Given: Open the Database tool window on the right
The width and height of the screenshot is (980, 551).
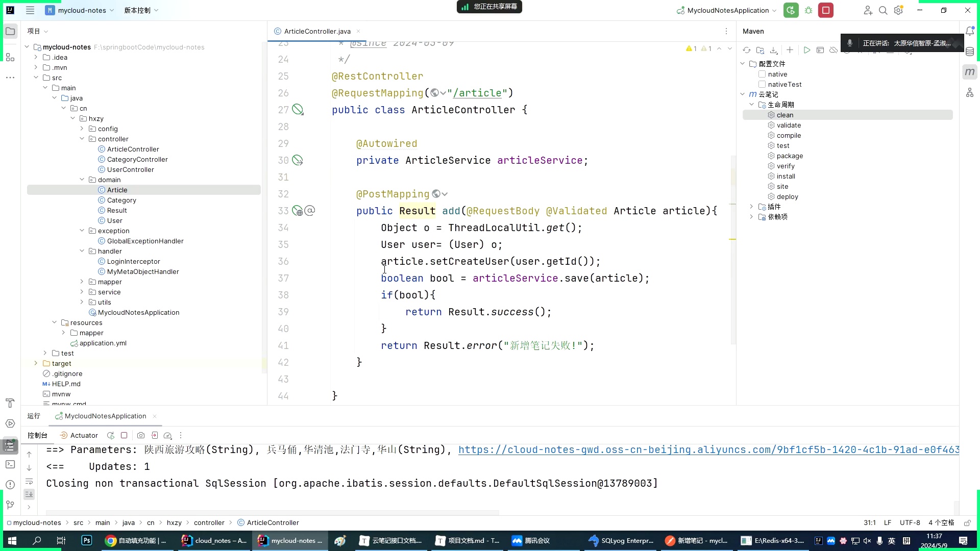Looking at the screenshot, I should click(969, 51).
